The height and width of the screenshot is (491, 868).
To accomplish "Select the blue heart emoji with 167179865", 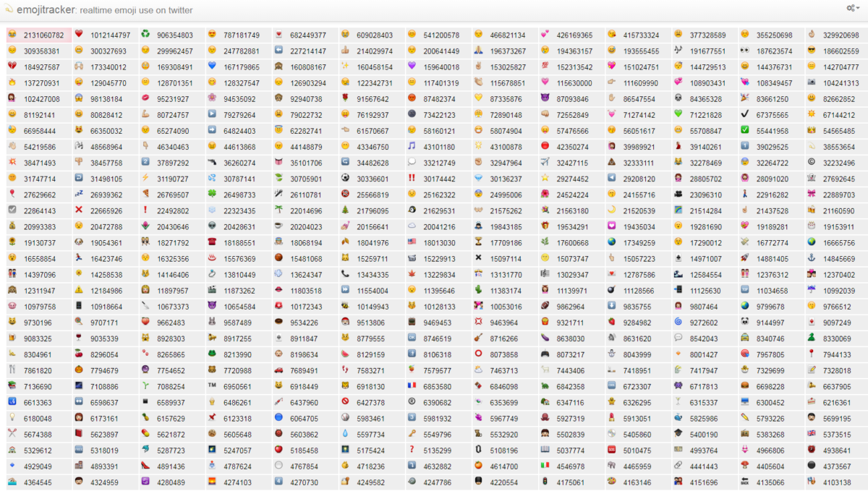I will 212,67.
